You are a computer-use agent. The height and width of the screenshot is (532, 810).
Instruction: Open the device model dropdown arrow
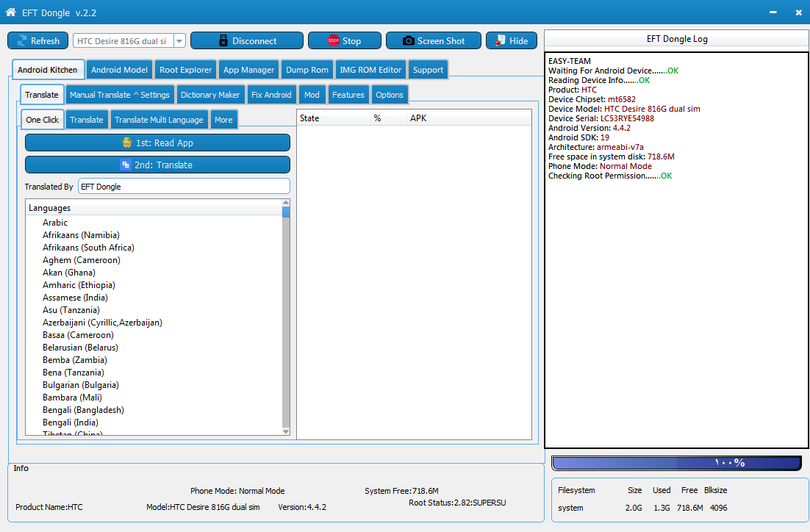[x=179, y=41]
